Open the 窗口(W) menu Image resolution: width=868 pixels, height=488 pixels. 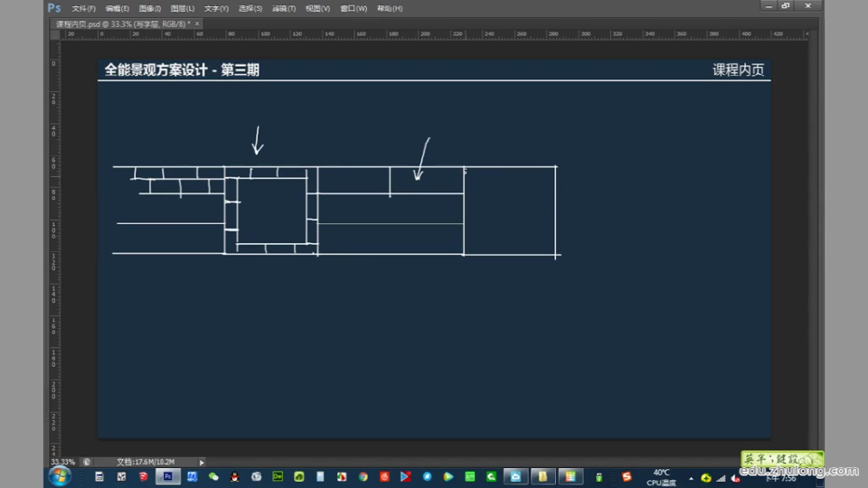click(x=354, y=8)
